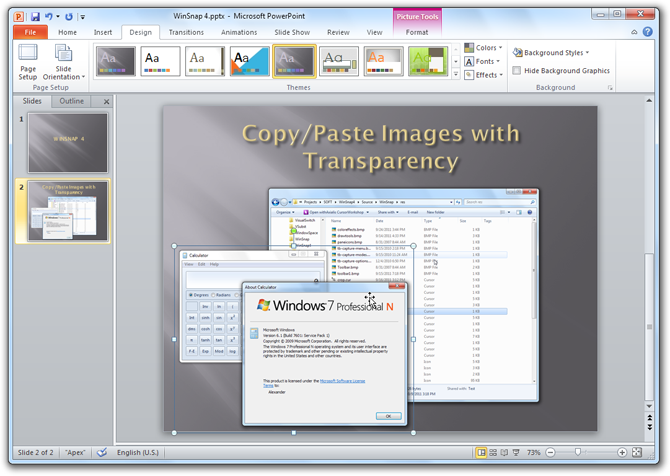The height and width of the screenshot is (476, 670).
Task: Click the Page Setup icon
Action: click(x=28, y=62)
